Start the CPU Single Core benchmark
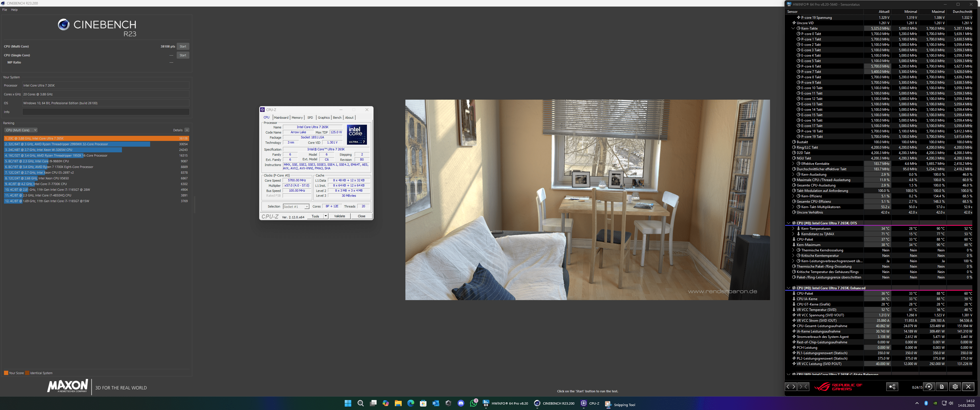This screenshot has width=980, height=410. [x=183, y=55]
